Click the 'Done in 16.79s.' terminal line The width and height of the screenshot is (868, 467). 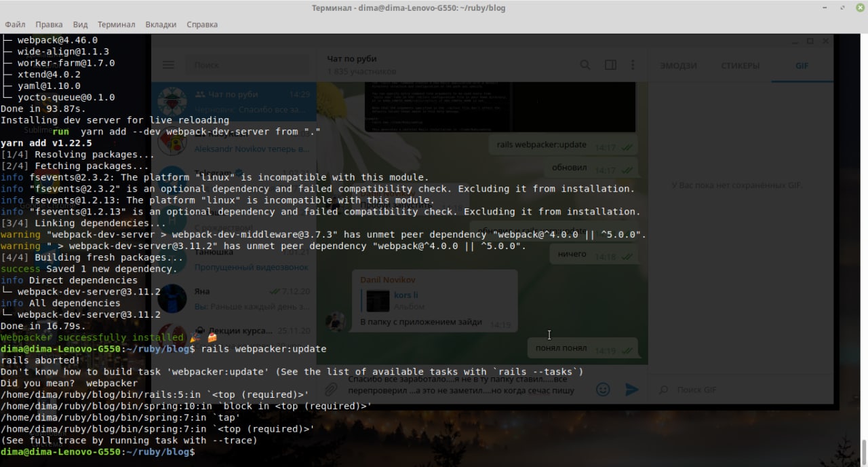pyautogui.click(x=43, y=326)
